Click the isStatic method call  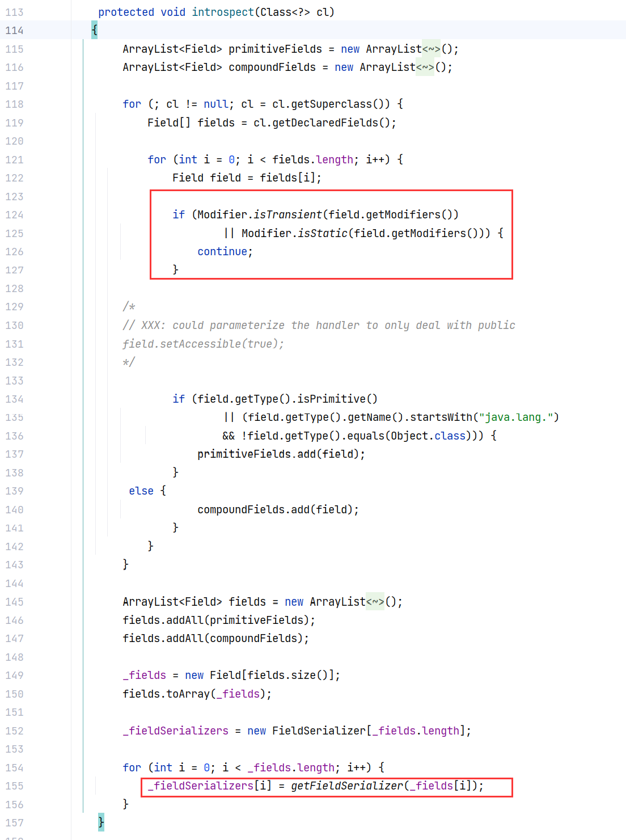coord(323,233)
